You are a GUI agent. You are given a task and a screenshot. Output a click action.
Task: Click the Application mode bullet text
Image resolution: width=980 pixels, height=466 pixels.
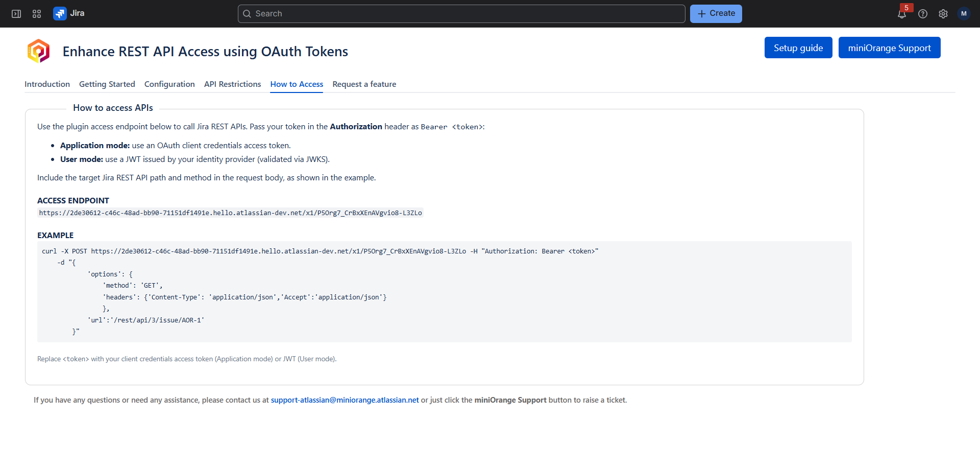176,146
